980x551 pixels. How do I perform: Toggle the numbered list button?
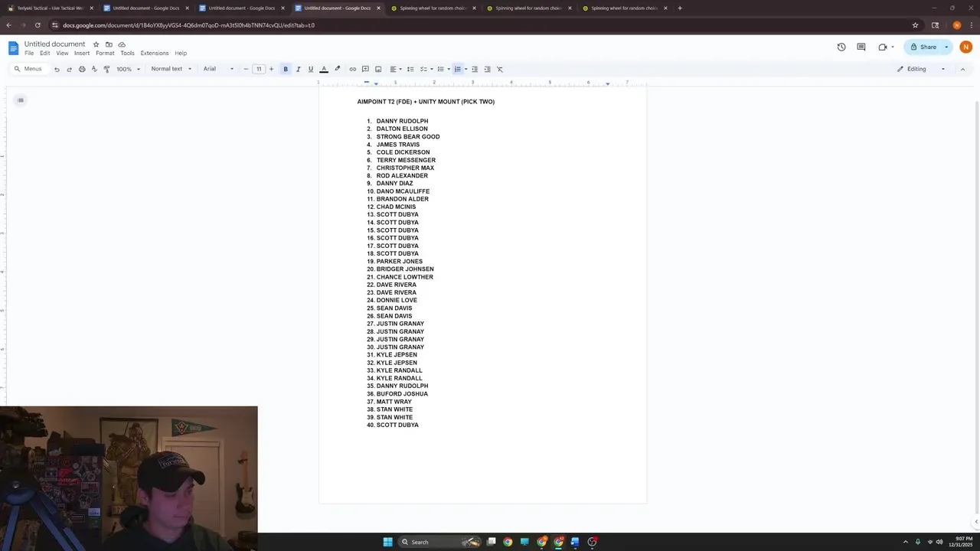coord(457,69)
